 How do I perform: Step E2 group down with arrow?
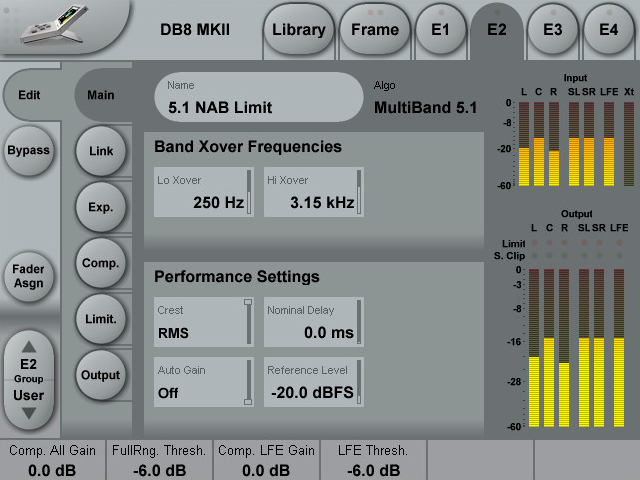(x=29, y=413)
